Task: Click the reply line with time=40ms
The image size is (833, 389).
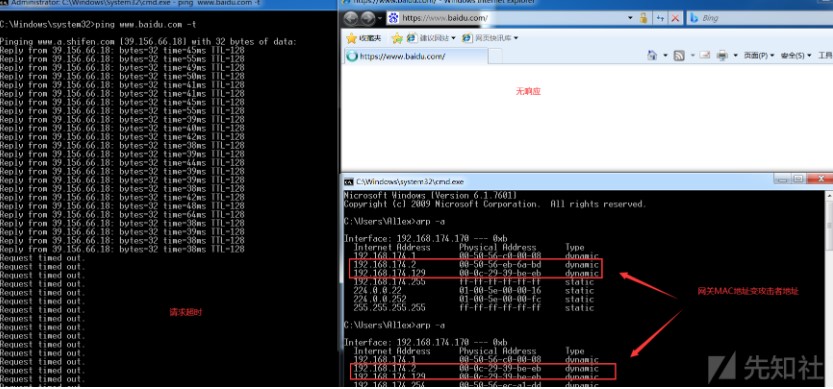Action: pyautogui.click(x=122, y=128)
